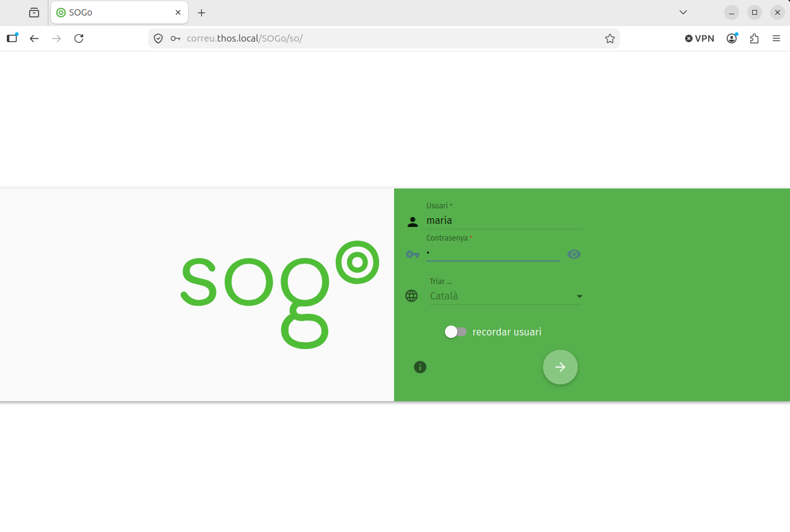Open the sidebar panel icon
This screenshot has width=790, height=532.
point(12,38)
